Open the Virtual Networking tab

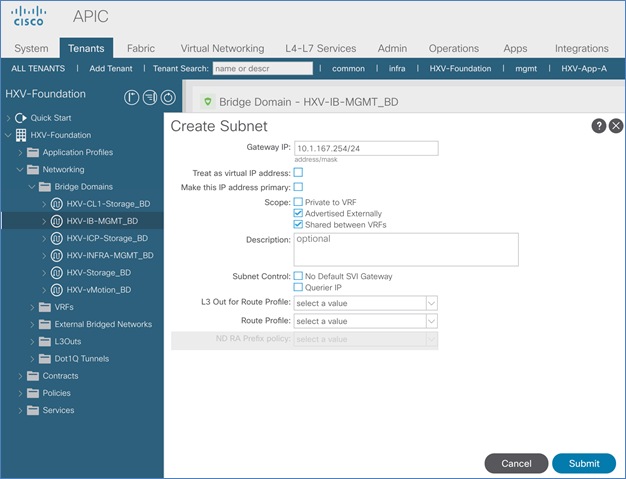pyautogui.click(x=222, y=48)
